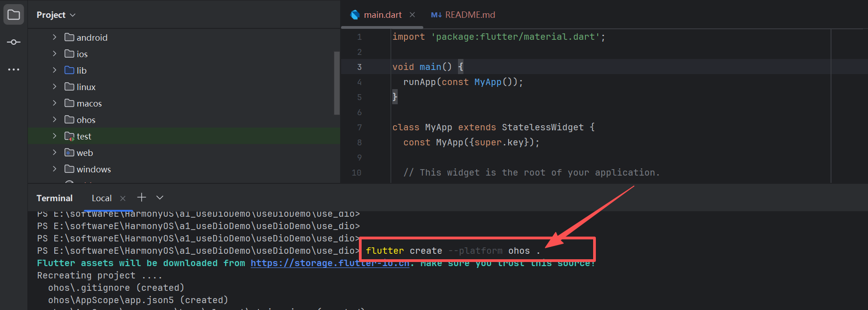Expand the android folder
Viewport: 868px width, 310px height.
(54, 37)
